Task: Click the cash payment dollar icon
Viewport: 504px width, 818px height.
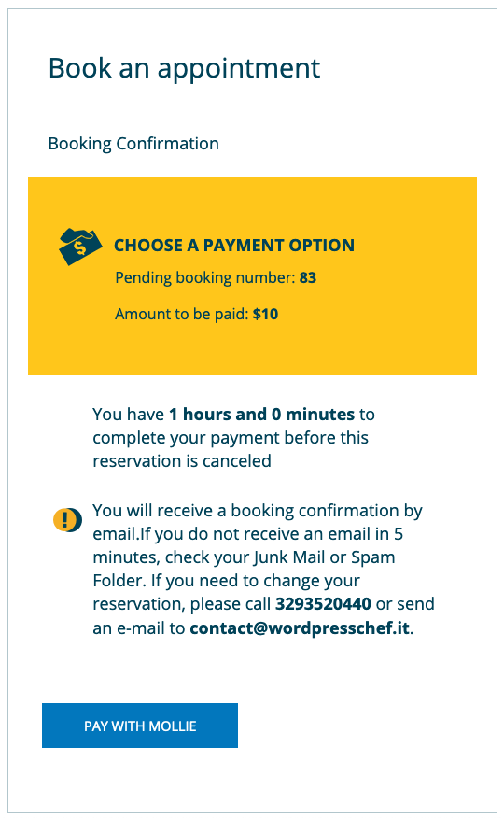Action: point(80,247)
